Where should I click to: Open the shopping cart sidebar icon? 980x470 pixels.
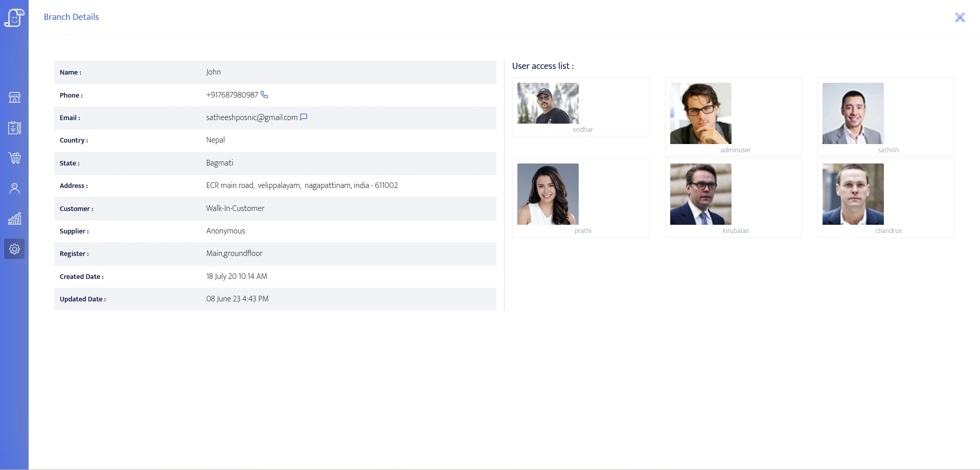click(x=14, y=158)
